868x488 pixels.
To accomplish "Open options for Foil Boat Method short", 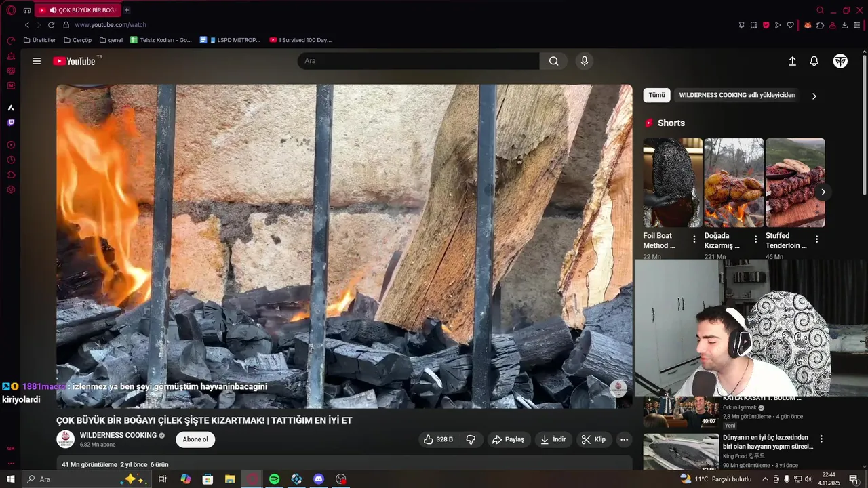I will point(694,239).
